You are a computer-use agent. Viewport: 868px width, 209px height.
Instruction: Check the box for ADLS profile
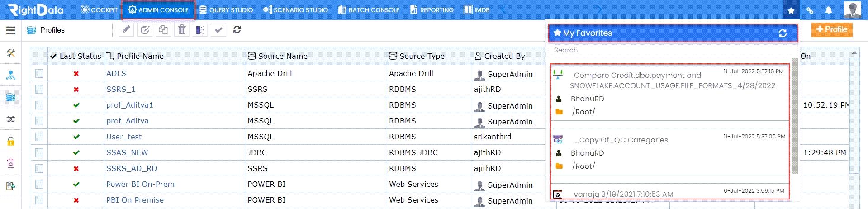[39, 73]
